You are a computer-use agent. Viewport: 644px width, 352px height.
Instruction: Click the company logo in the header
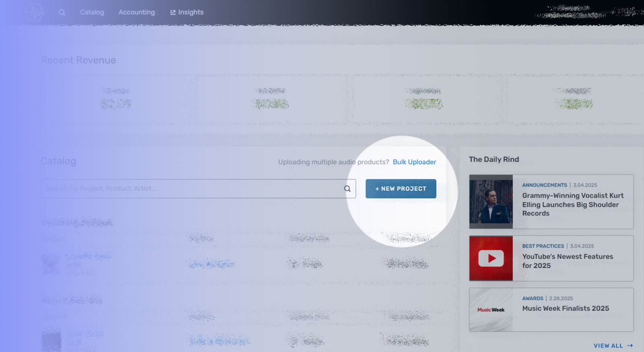pos(34,12)
